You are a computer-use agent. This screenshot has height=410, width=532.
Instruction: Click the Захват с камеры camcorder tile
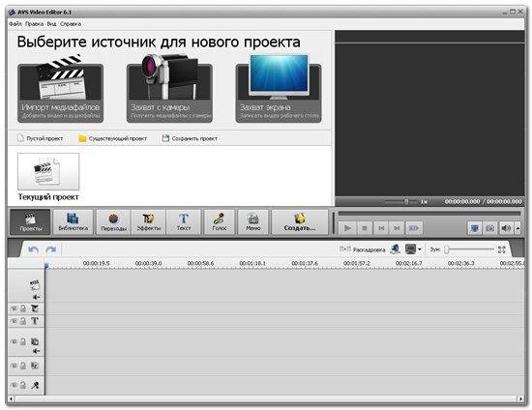pos(169,89)
